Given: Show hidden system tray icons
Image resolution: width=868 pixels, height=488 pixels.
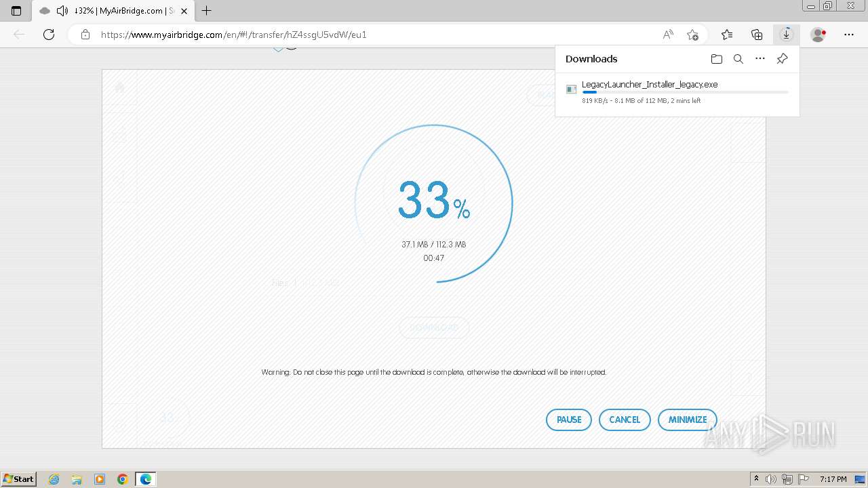Looking at the screenshot, I should tap(756, 479).
